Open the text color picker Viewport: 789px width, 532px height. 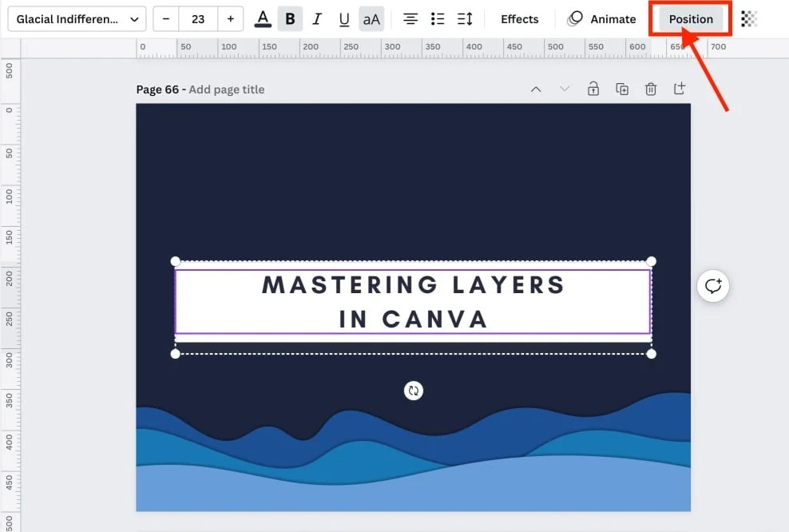[x=263, y=18]
